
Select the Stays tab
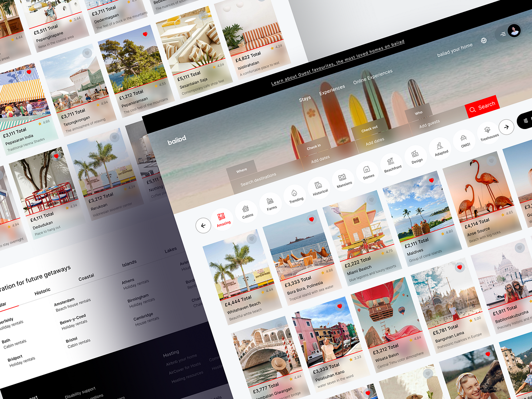coord(304,98)
